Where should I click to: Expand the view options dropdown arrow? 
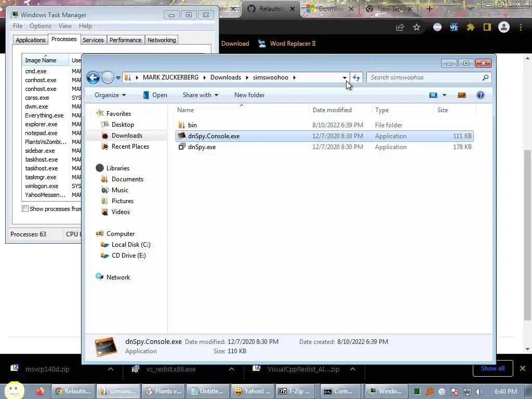click(x=444, y=95)
